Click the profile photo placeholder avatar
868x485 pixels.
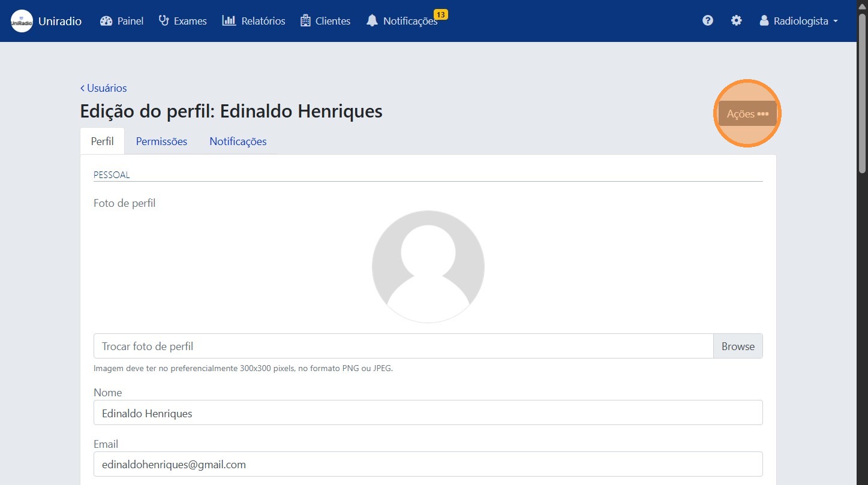click(x=428, y=267)
